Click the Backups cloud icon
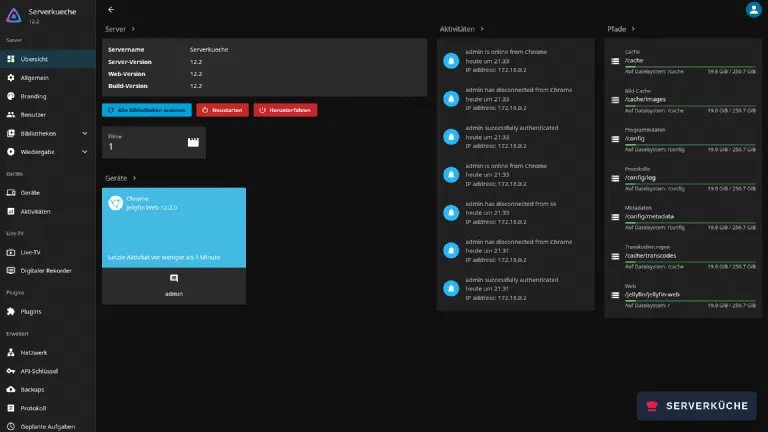The image size is (768, 432). pos(11,389)
